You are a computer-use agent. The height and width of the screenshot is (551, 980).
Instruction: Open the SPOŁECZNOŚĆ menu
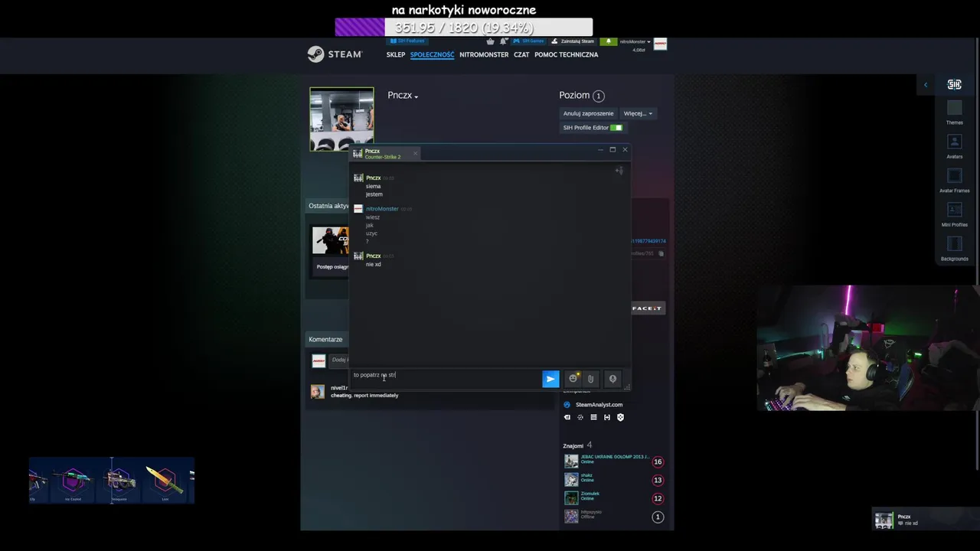click(432, 54)
